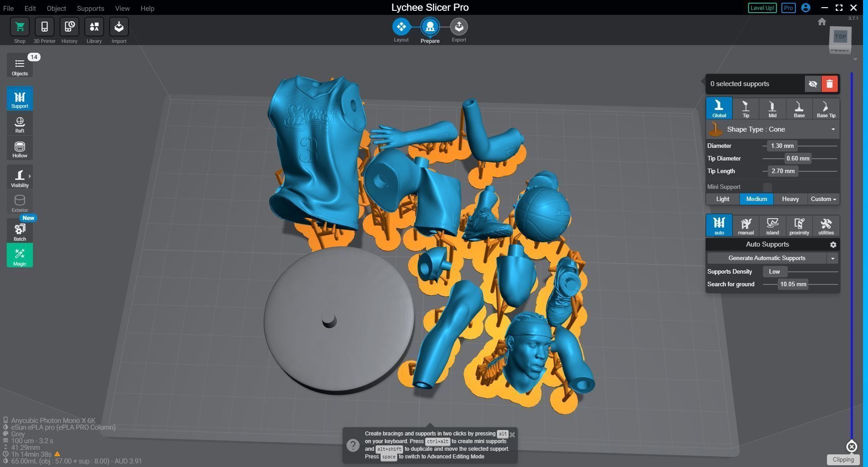Select the Raft tool
The image size is (868, 467).
point(19,124)
